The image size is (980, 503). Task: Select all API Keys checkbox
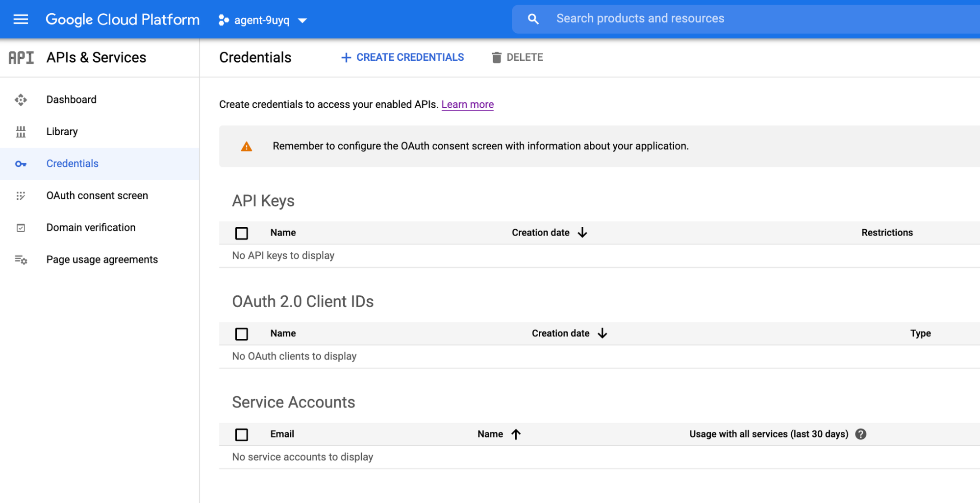242,233
